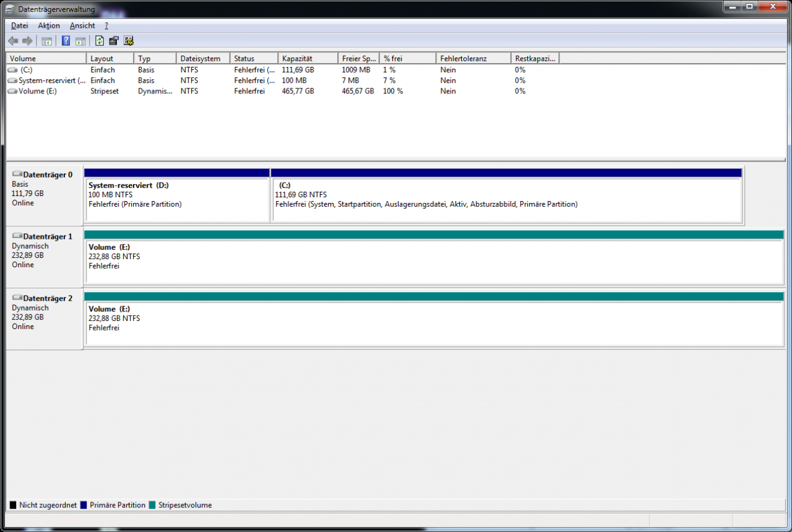
Task: Click the Stripesetvolume legend label
Action: tap(185, 505)
